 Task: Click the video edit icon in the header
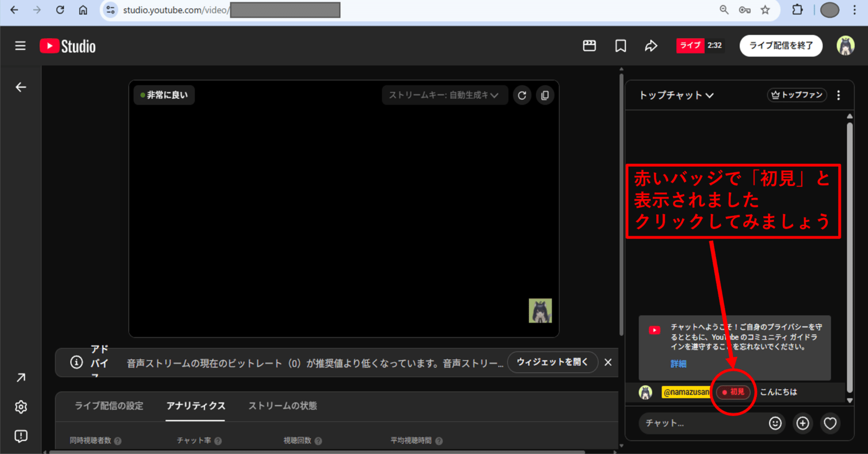tap(589, 45)
